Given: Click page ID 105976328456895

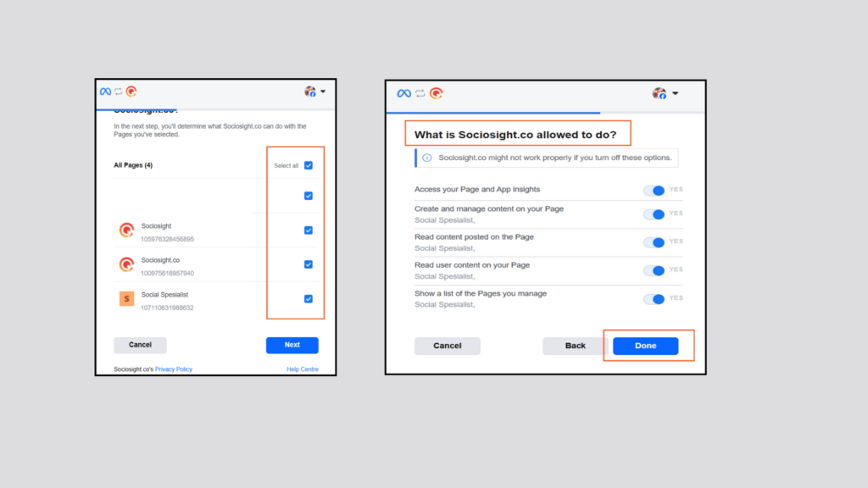Looking at the screenshot, I should point(167,239).
